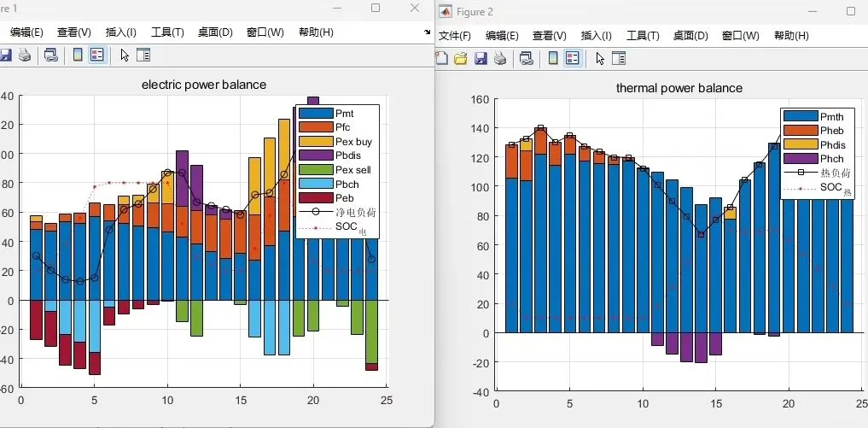This screenshot has height=428, width=868.
Task: Click the Phch purple legend swatch
Action: pyautogui.click(x=801, y=159)
